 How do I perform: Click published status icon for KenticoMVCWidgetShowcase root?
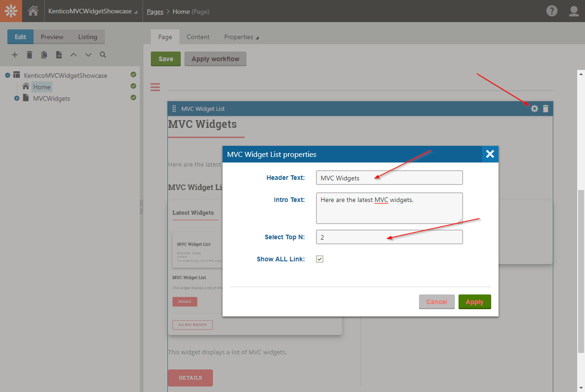click(x=133, y=75)
